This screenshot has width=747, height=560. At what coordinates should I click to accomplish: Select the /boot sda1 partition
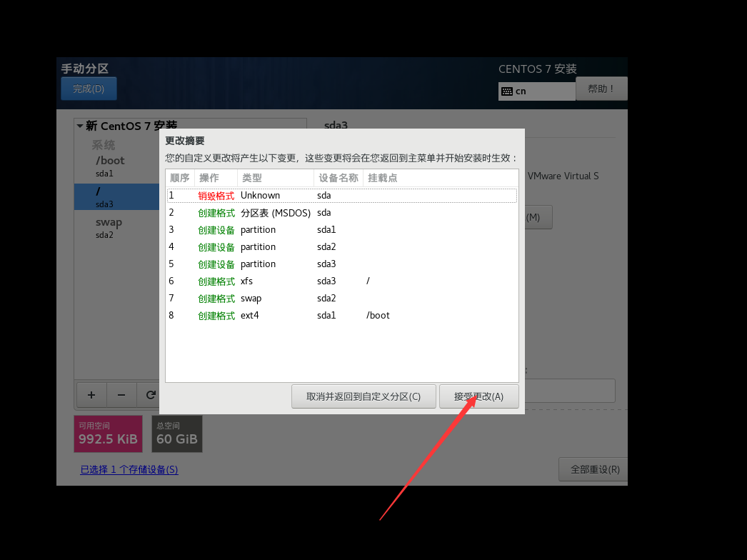pyautogui.click(x=110, y=165)
